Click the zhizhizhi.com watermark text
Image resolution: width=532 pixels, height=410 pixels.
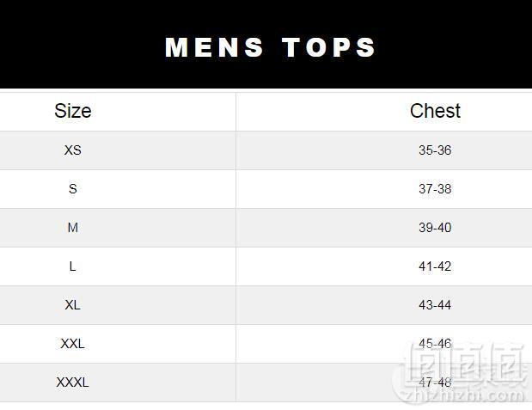click(462, 395)
